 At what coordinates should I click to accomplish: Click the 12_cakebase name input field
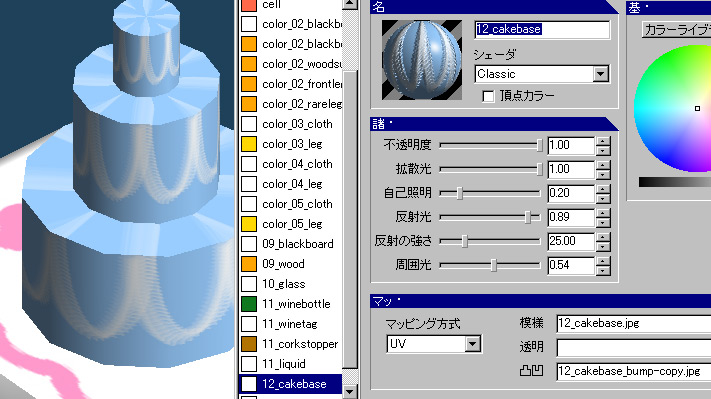pyautogui.click(x=542, y=29)
